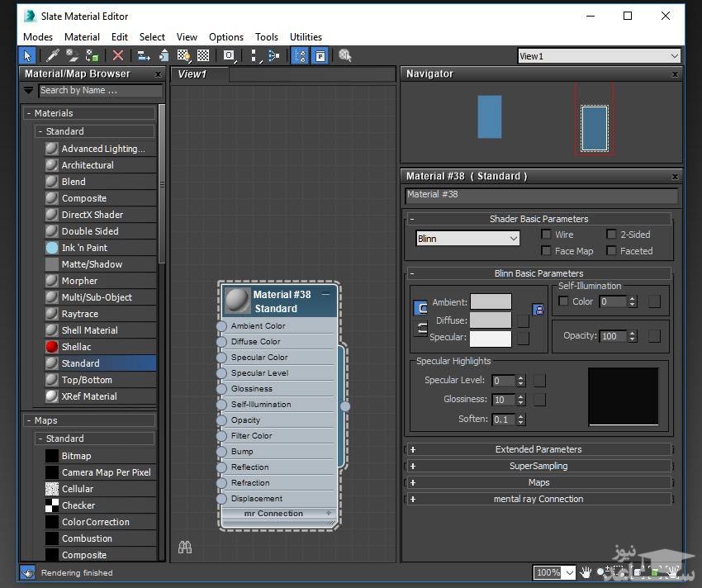Click Assign Material to Selection icon
Screen dimensions: 702x588
click(92, 55)
